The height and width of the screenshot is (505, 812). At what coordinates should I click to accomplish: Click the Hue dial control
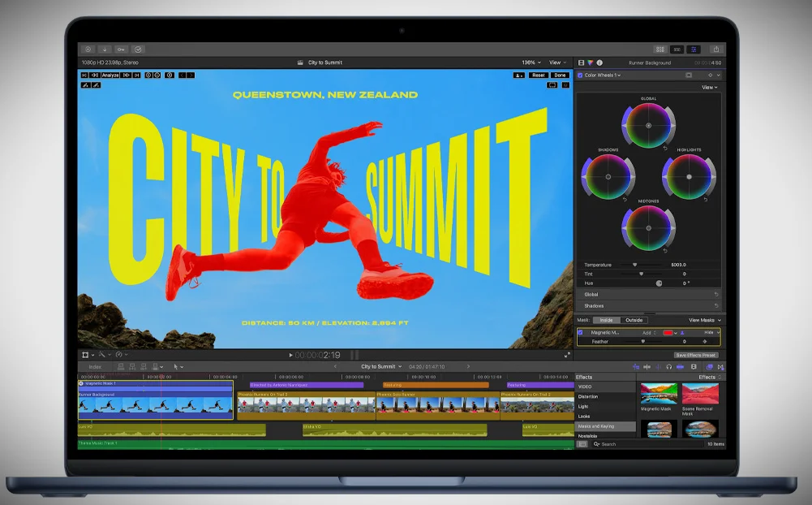pos(659,283)
